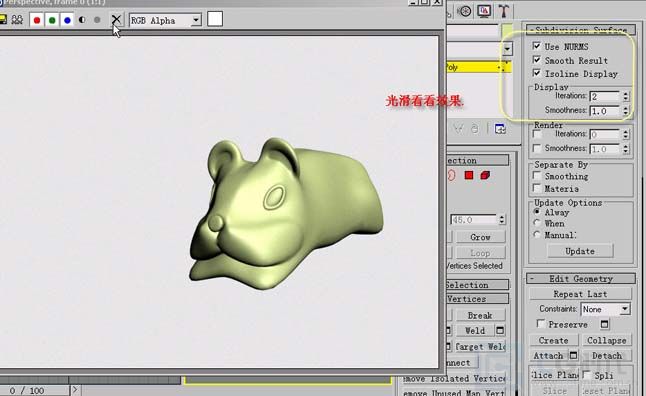
Task: Select the Polygon sub-object red square
Action: 469,175
